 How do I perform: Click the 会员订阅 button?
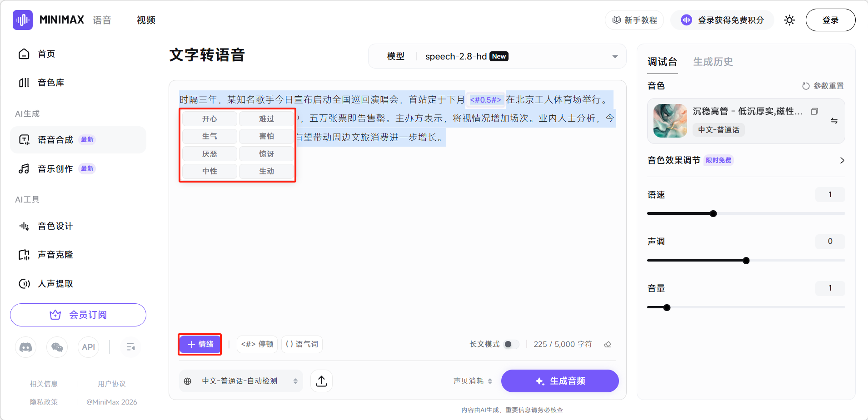point(78,315)
